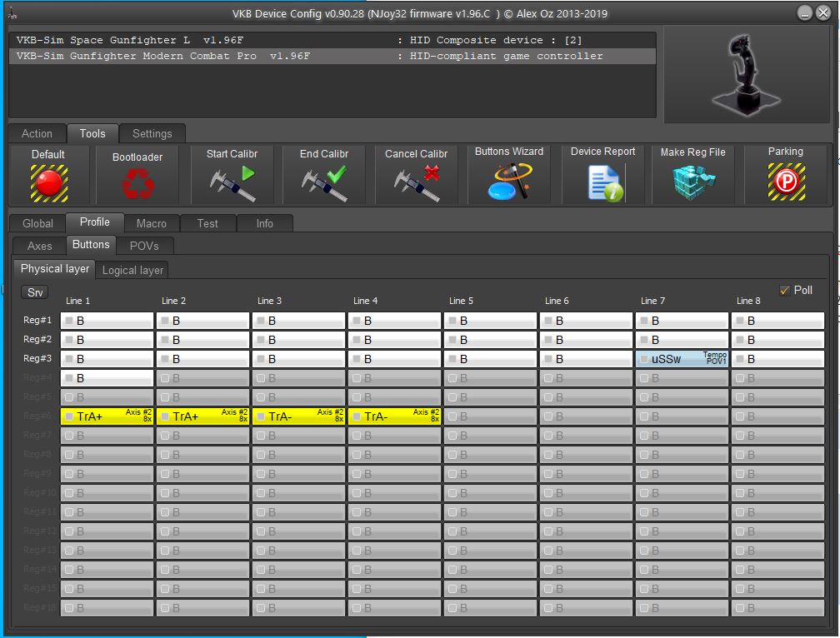Toggle the indicator in Reg#3 Line 2 cell
This screenshot has width=840, height=638.
pos(166,359)
